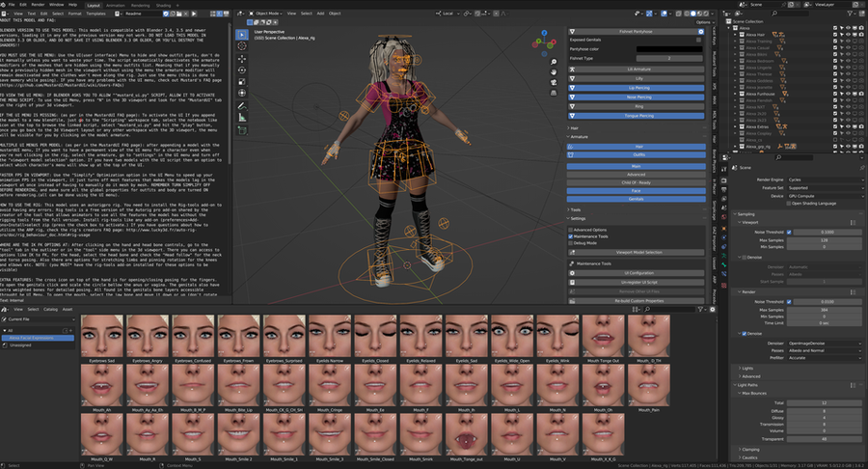Open the View Layer properties tab icon

pos(723,198)
